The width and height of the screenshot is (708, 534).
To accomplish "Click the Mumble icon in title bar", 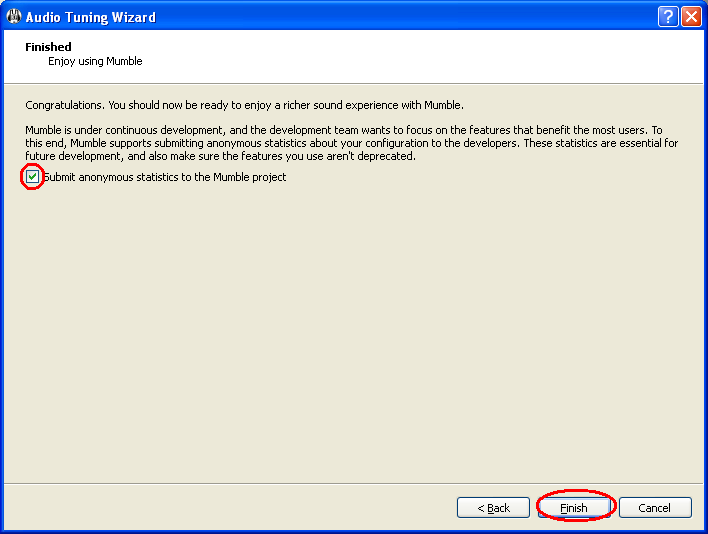I will pyautogui.click(x=14, y=17).
